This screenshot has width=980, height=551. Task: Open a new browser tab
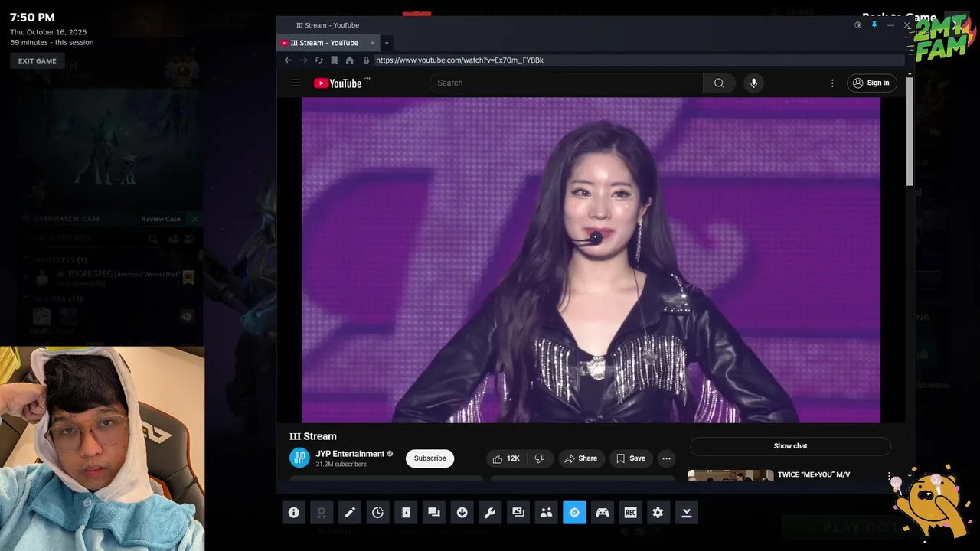387,43
